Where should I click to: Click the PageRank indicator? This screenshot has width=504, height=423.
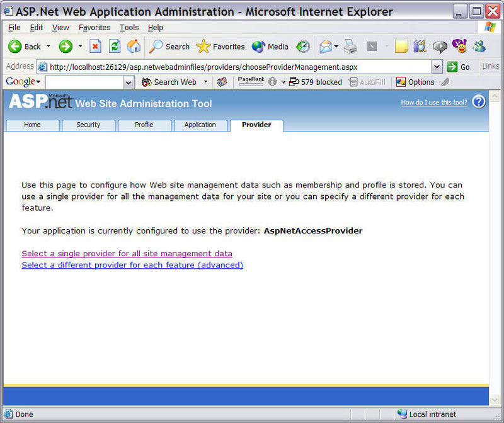pyautogui.click(x=251, y=81)
